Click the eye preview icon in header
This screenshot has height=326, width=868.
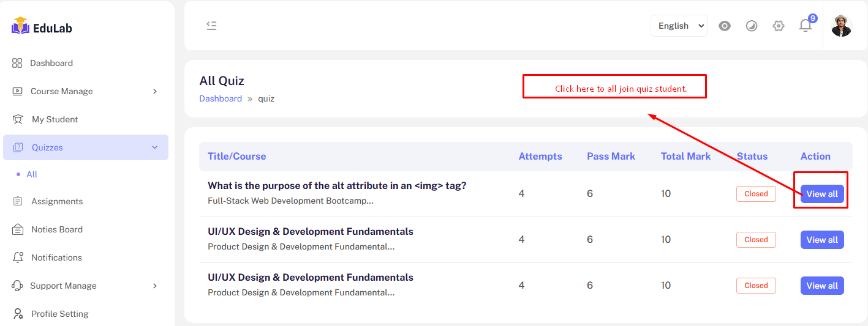click(x=725, y=26)
